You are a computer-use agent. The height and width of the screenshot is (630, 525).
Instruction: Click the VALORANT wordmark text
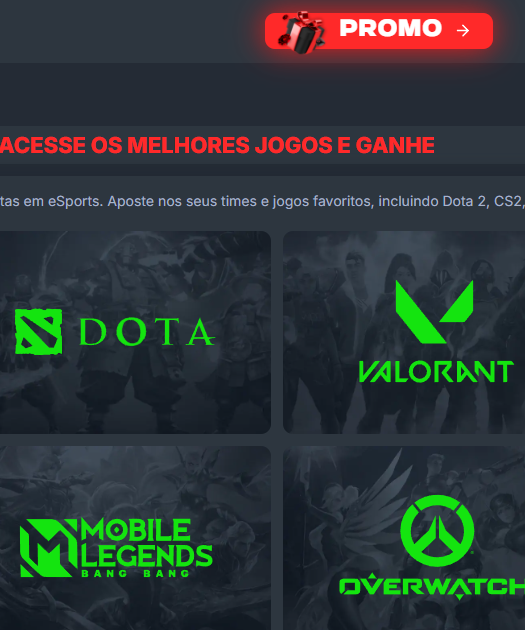pos(436,371)
